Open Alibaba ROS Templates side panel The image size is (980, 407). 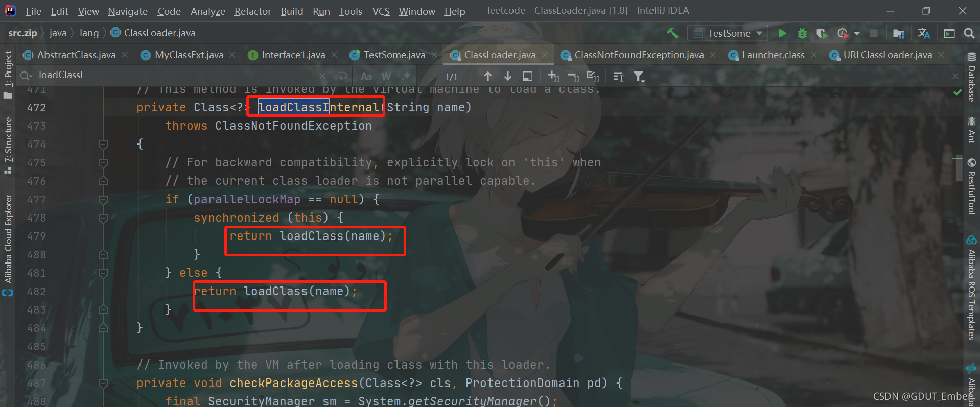click(971, 288)
